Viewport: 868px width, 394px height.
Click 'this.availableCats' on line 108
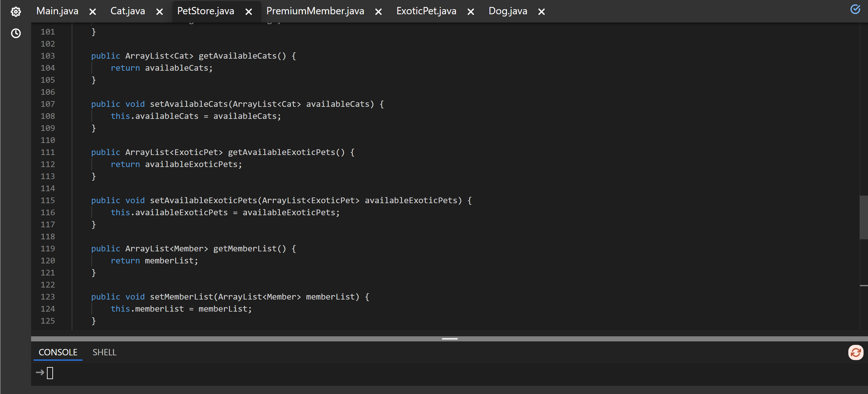155,116
